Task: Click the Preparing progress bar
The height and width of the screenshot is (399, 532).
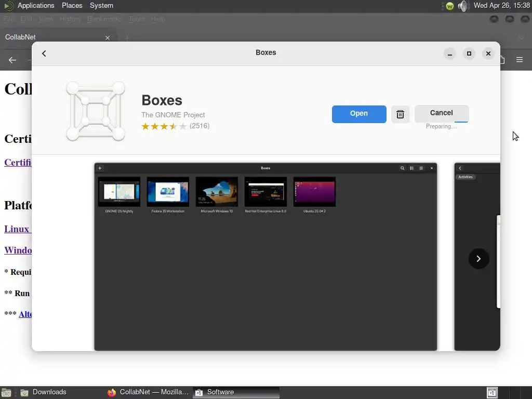Action: (461, 122)
